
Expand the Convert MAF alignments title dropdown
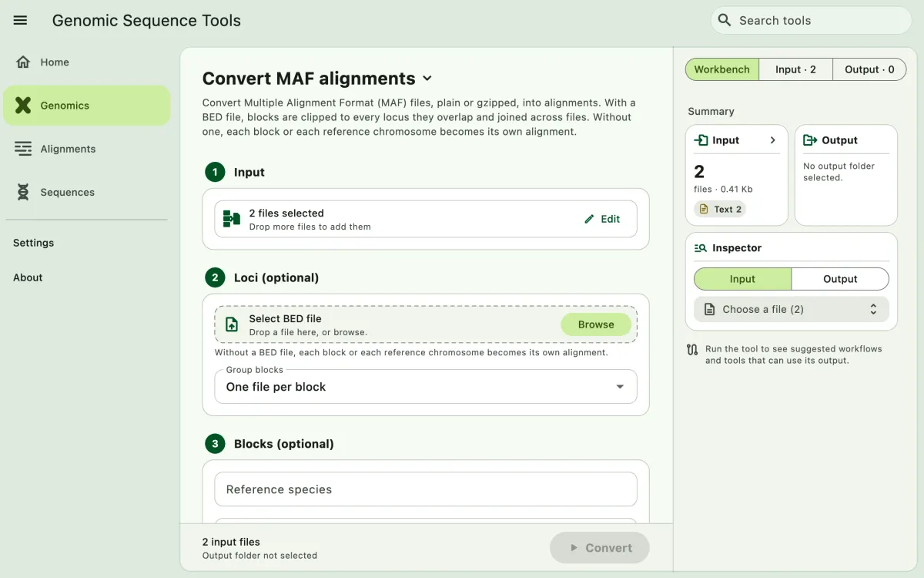(x=428, y=79)
